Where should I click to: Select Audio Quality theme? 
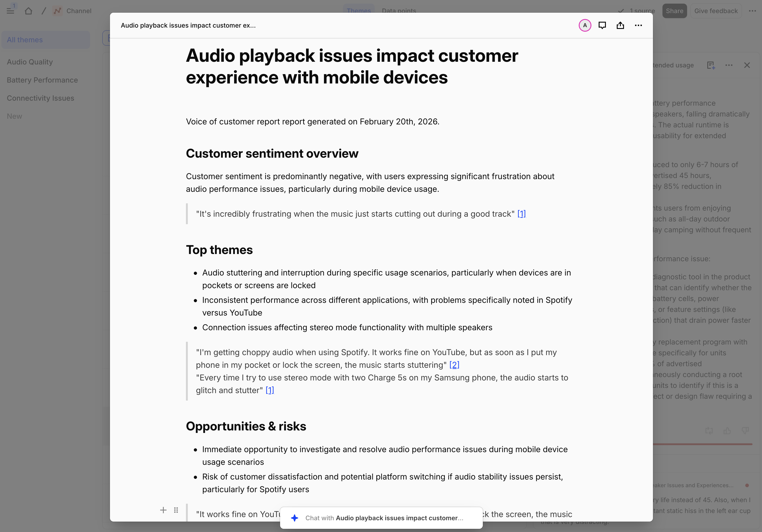(30, 62)
